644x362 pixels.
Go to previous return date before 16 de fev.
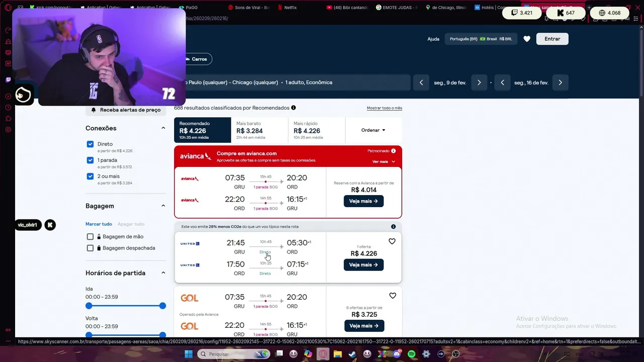(502, 82)
